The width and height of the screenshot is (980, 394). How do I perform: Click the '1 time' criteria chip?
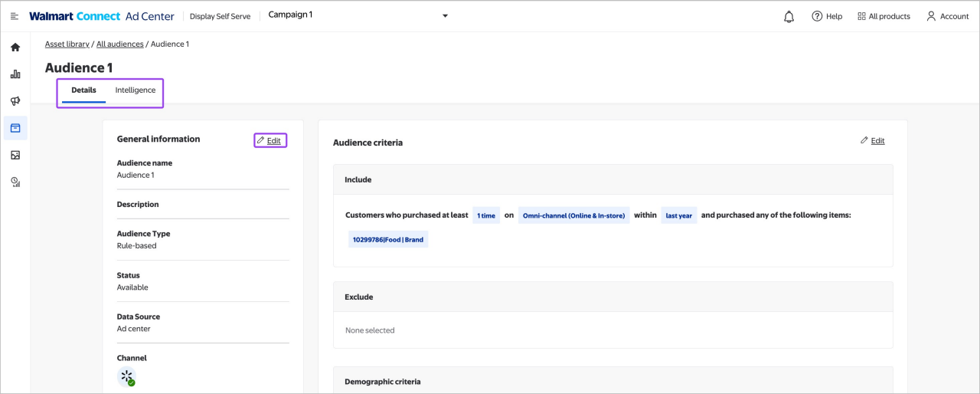[486, 215]
